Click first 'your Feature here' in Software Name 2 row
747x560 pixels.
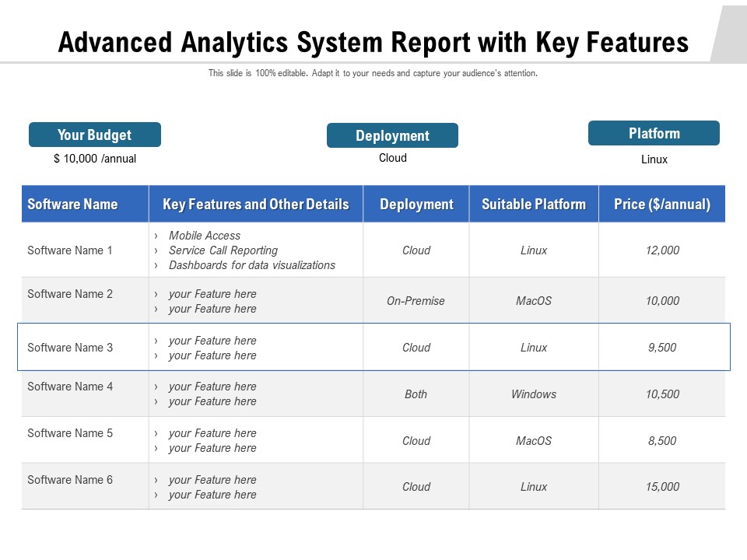click(x=212, y=294)
